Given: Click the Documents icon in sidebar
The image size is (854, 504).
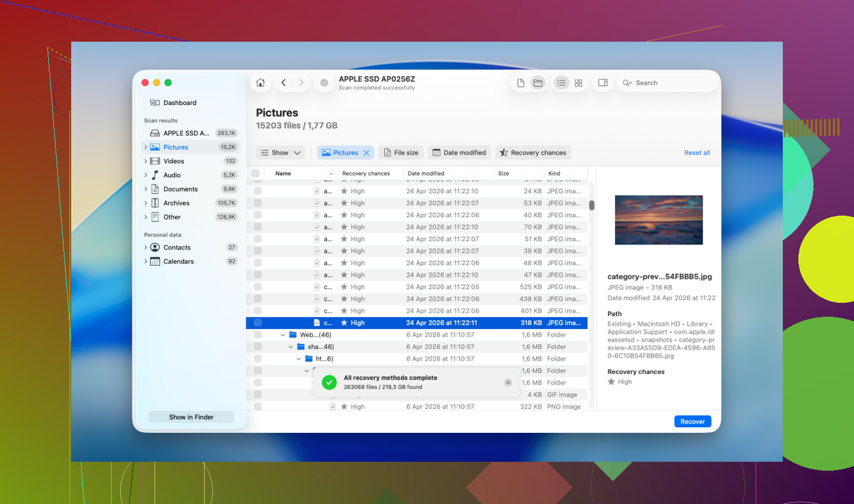Looking at the screenshot, I should click(x=155, y=189).
